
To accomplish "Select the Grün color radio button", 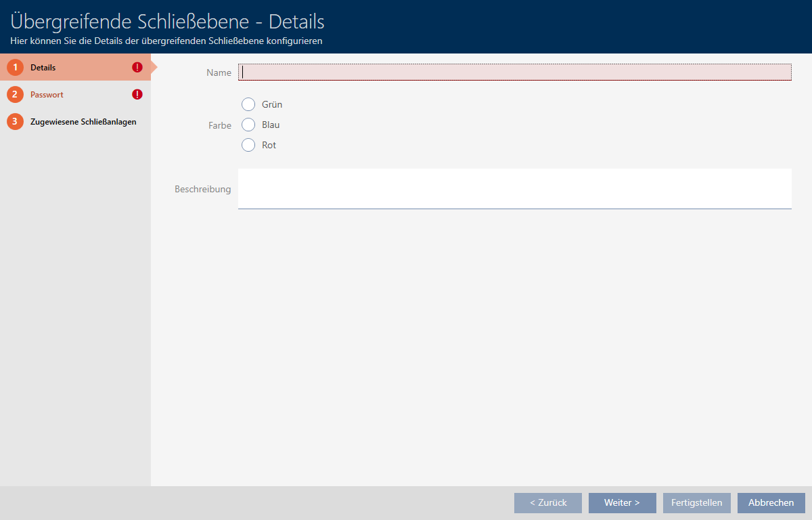I will point(248,104).
